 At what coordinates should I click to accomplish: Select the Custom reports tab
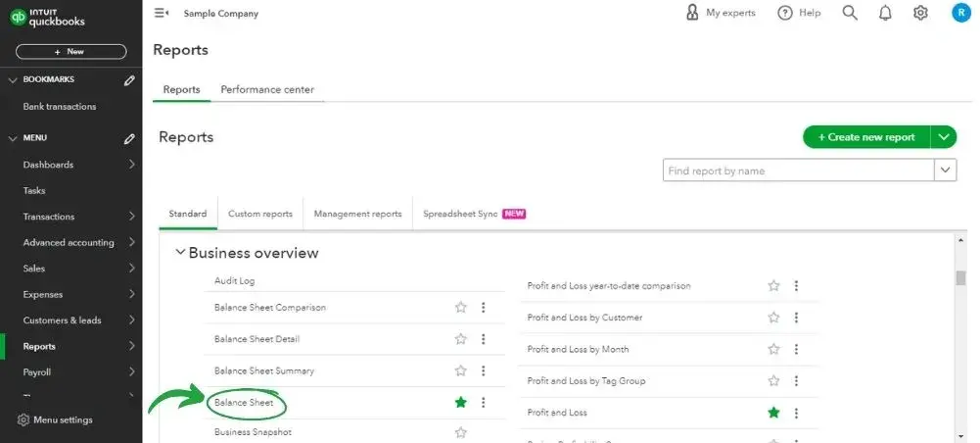point(260,214)
